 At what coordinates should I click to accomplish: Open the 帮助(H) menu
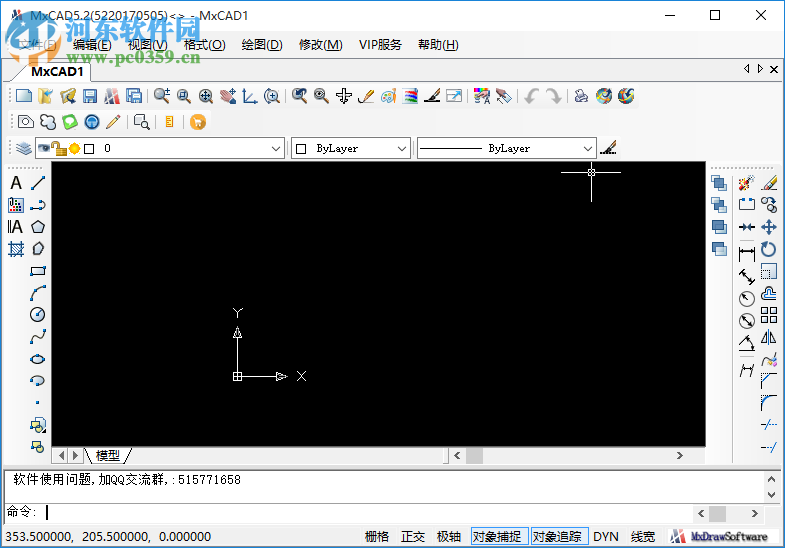[438, 45]
